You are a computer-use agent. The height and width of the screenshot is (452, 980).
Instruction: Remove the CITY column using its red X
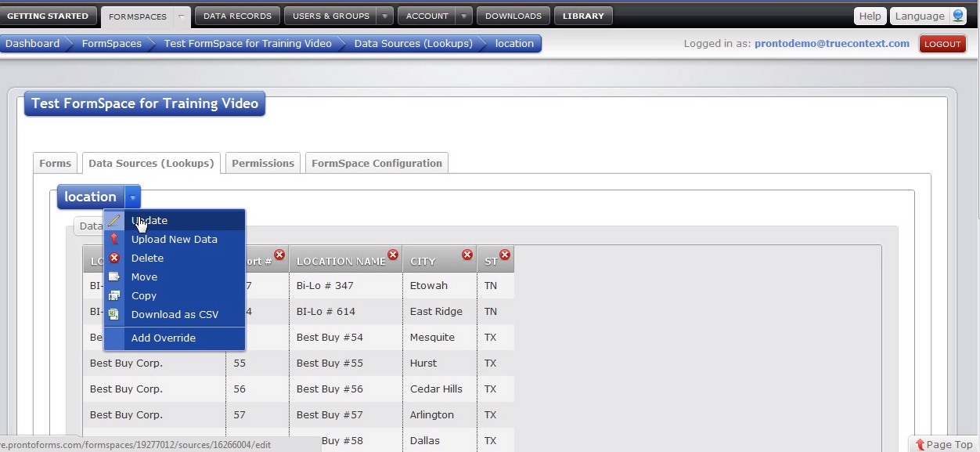click(x=467, y=255)
